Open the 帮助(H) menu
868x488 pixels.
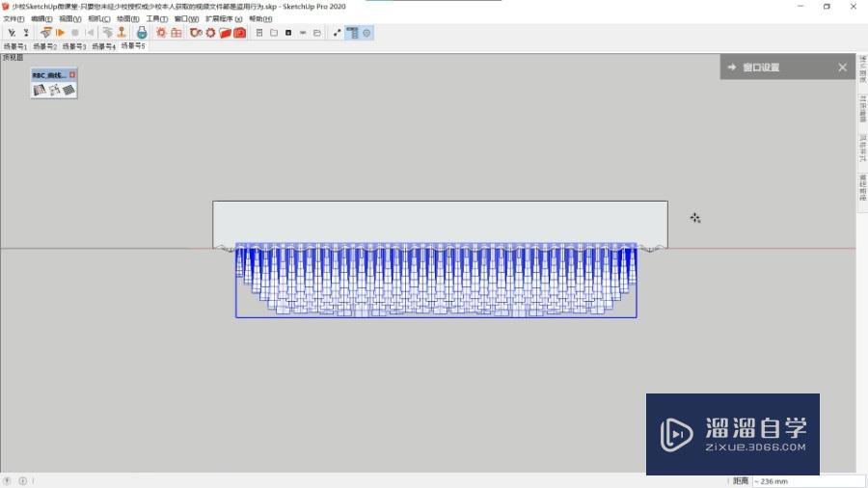pyautogui.click(x=260, y=19)
